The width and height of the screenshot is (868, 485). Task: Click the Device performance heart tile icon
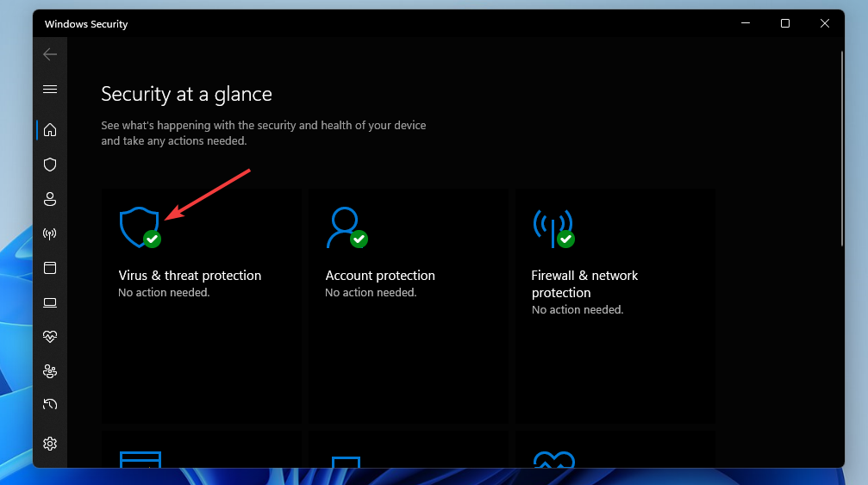[x=553, y=459]
